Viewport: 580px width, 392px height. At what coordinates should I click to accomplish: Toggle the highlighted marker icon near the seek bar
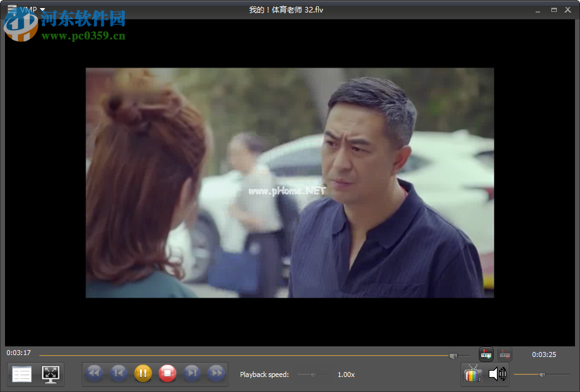[486, 354]
